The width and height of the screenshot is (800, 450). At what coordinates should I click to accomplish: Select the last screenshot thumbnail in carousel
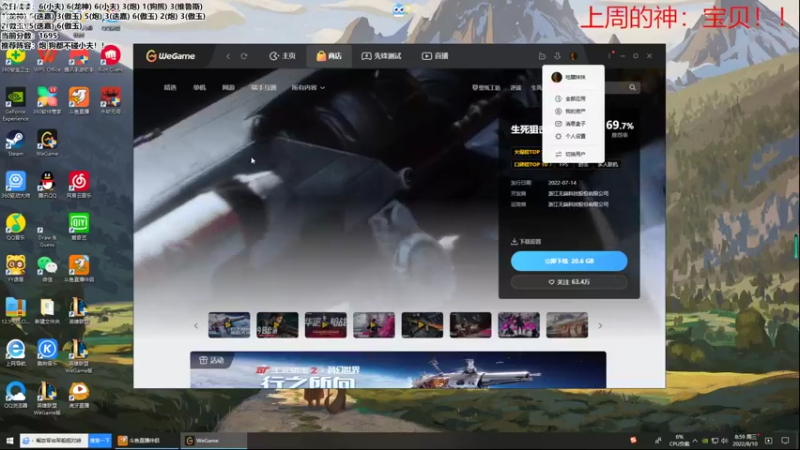click(567, 325)
